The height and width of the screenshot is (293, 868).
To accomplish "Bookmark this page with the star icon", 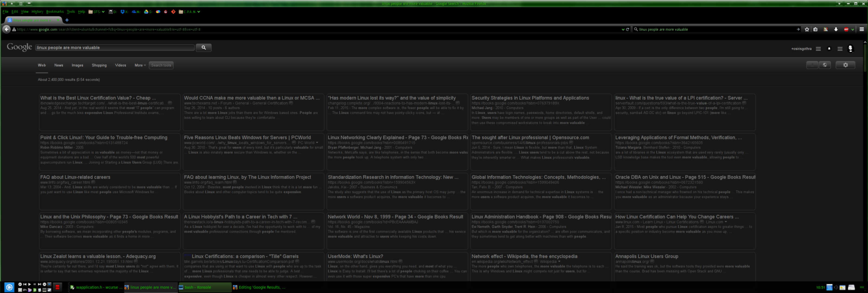I will pyautogui.click(x=807, y=29).
